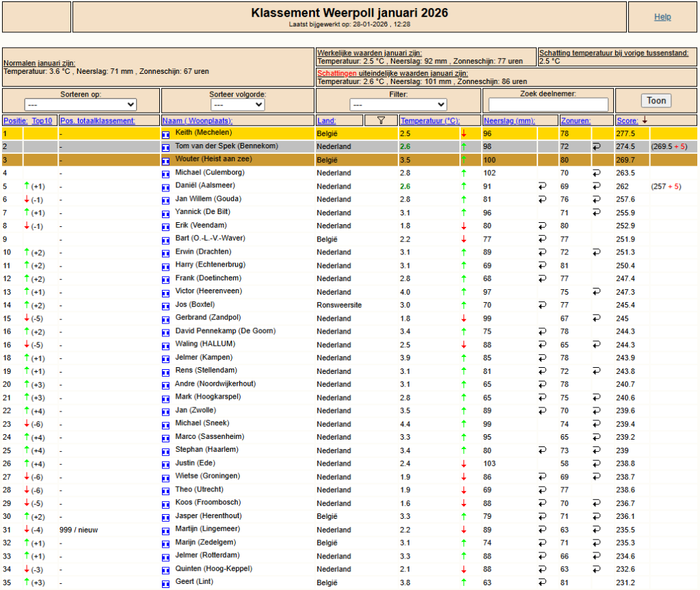Click the filter funnel icon beside Land
This screenshot has height=590, width=700.
click(x=381, y=120)
